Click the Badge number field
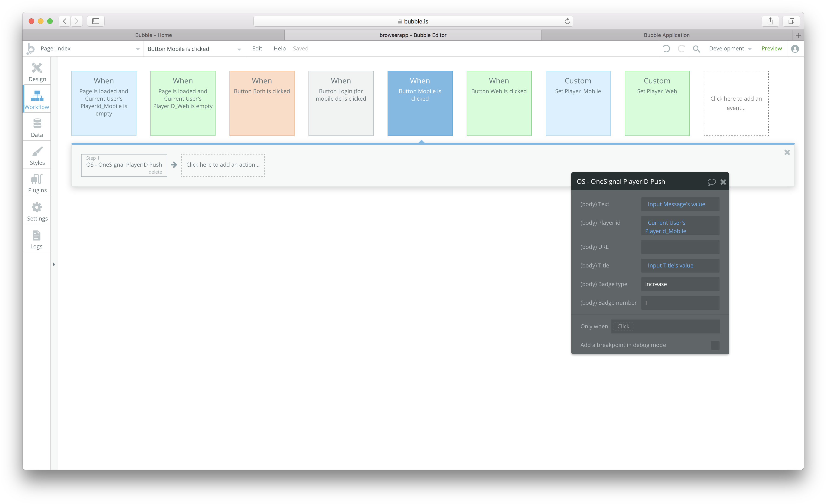This screenshot has width=826, height=504. (x=680, y=303)
